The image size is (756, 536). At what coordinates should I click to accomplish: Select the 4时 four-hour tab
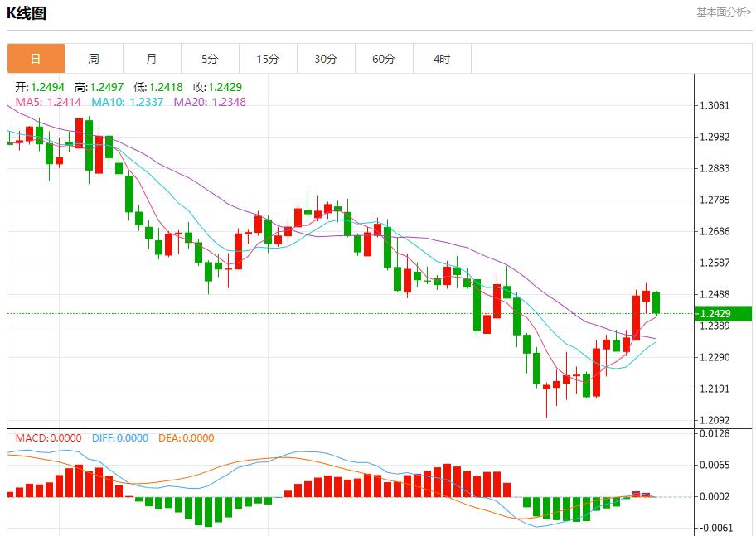[442, 59]
